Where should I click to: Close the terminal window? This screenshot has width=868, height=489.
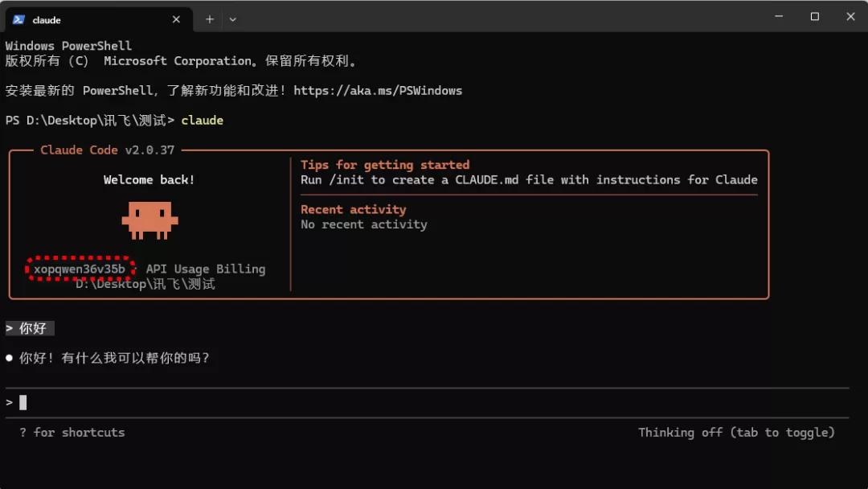tap(850, 17)
